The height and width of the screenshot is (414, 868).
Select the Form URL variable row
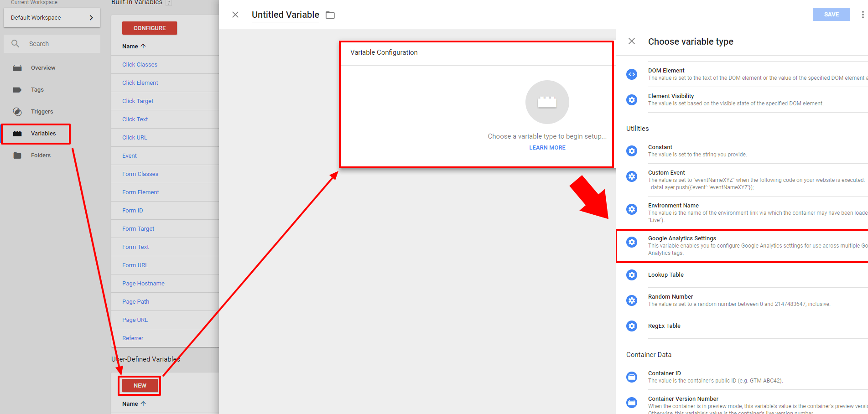tap(165, 265)
